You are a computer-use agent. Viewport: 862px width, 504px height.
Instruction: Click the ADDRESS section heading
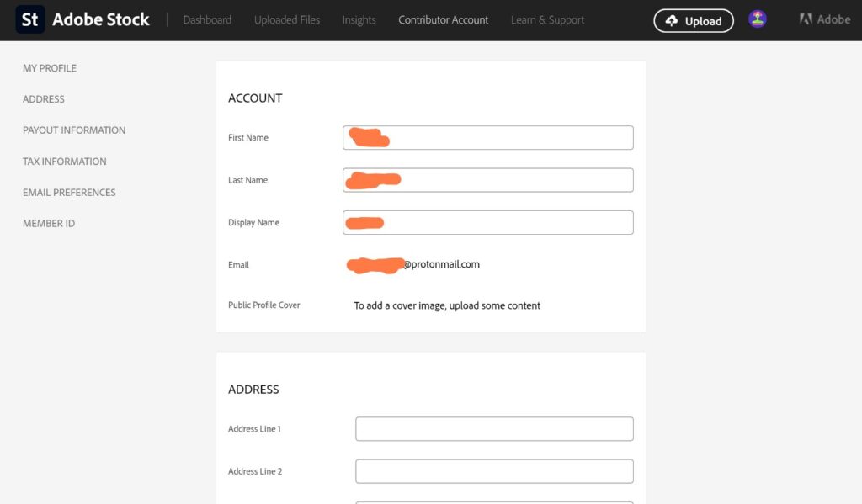point(253,389)
